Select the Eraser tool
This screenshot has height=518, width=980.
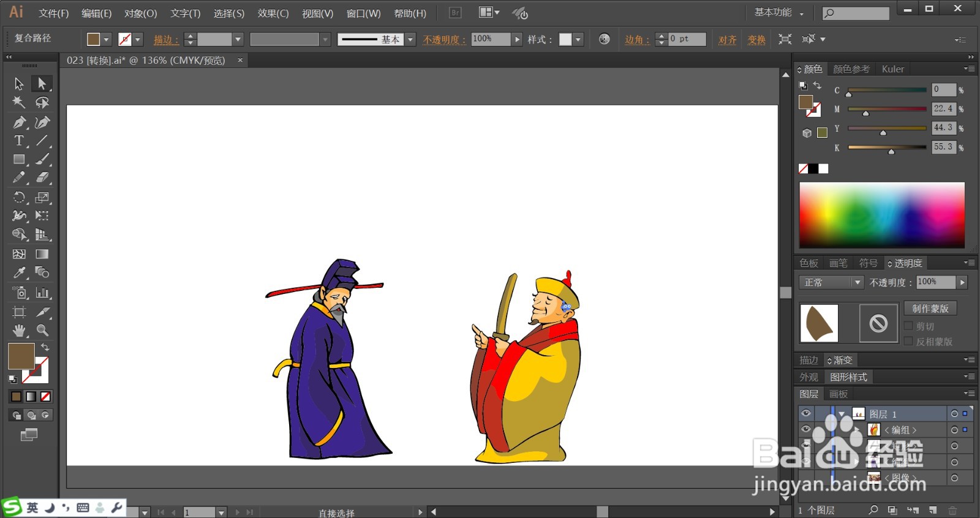tap(42, 178)
